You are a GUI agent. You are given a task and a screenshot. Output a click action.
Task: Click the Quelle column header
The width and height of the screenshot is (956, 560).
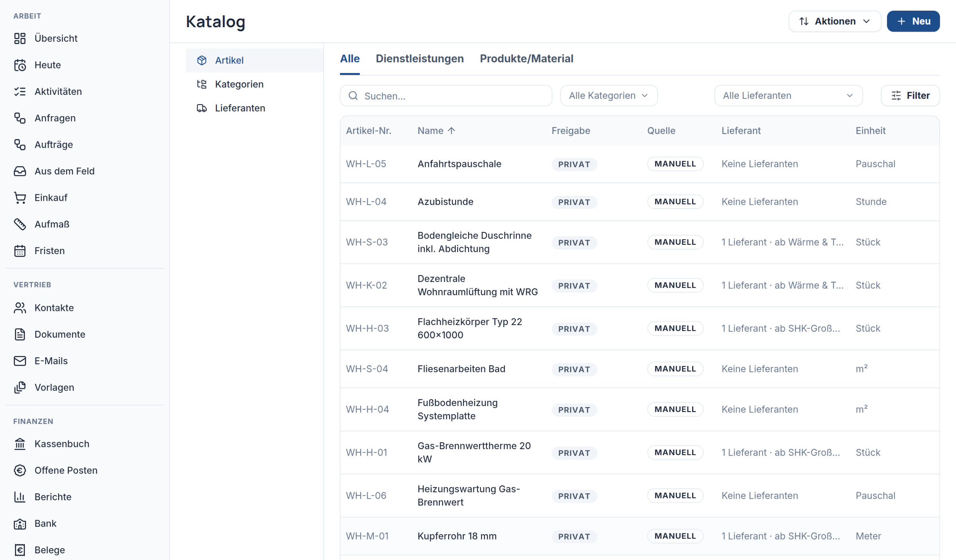point(661,131)
